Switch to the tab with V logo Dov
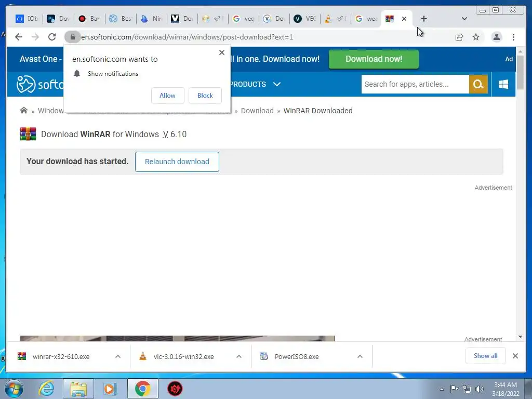This screenshot has height=399, width=532. (182, 19)
